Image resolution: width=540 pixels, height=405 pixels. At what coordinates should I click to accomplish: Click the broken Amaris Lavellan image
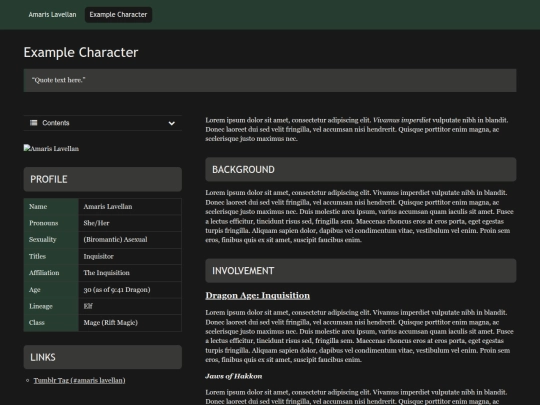coord(51,148)
